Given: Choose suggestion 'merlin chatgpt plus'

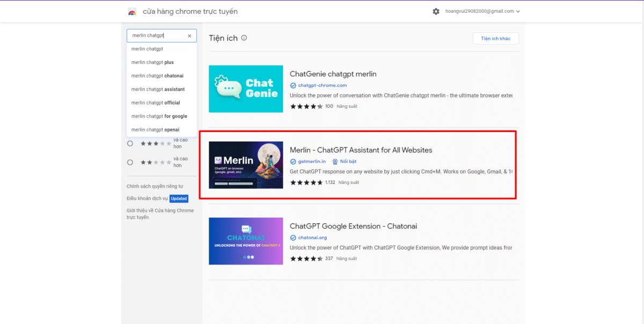Looking at the screenshot, I should point(152,62).
